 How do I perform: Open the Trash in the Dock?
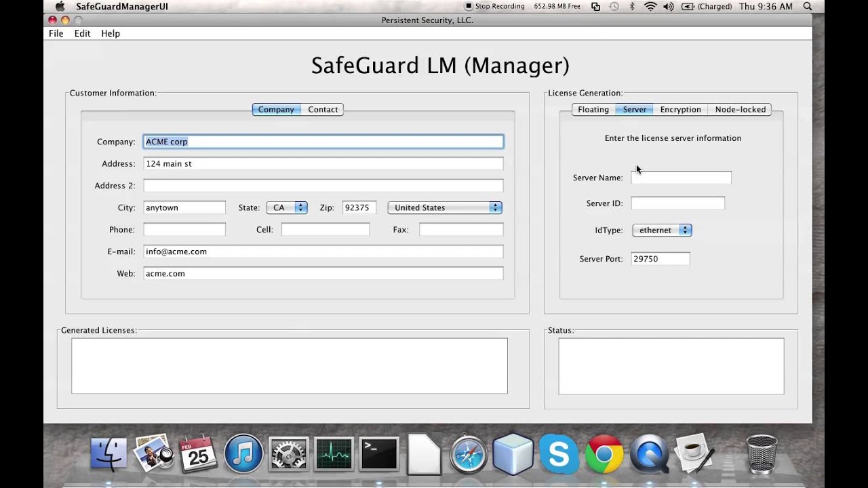click(762, 453)
